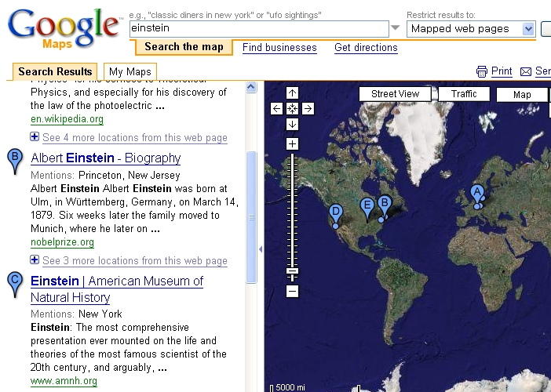Select the 'Search the map' tab

click(184, 47)
